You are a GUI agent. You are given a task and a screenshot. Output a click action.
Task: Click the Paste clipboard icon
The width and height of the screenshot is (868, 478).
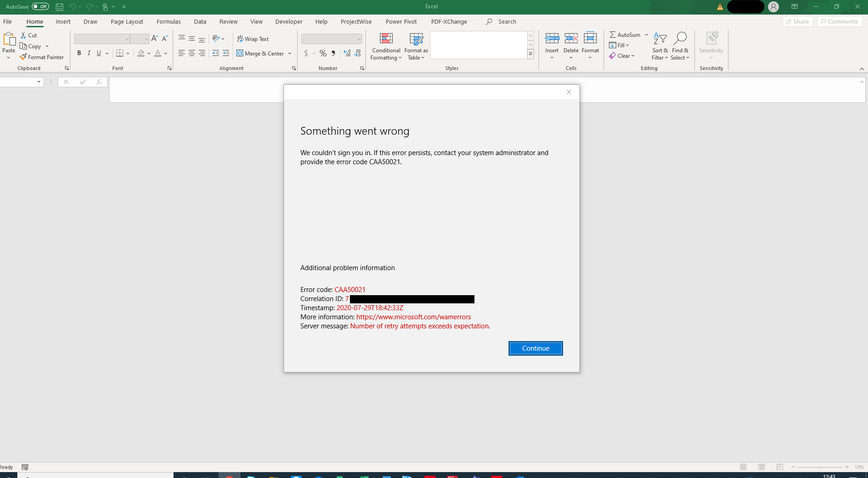click(9, 39)
